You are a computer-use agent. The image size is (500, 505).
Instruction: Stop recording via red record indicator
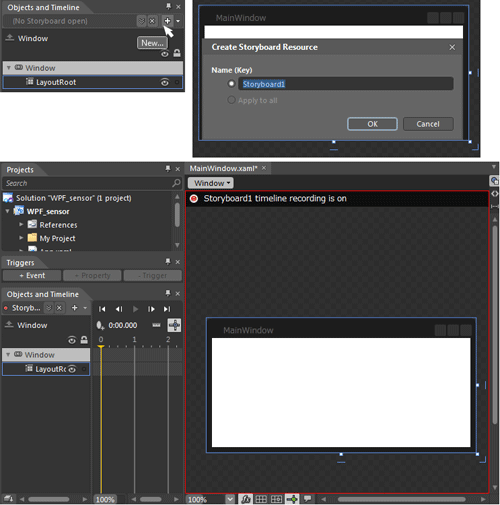tap(194, 199)
